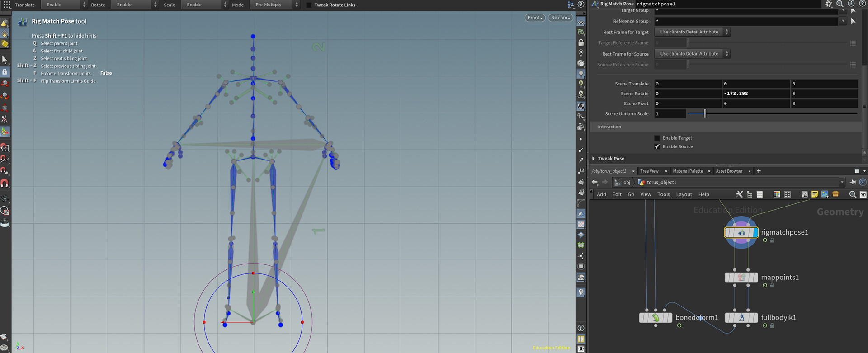
Task: Open the Rotate Enable dropdown
Action: tap(134, 5)
